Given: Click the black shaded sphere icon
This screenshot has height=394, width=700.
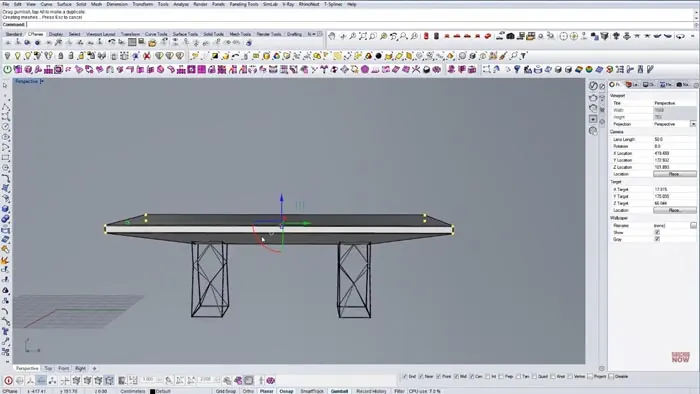Looking at the screenshot, I should tap(379, 56).
